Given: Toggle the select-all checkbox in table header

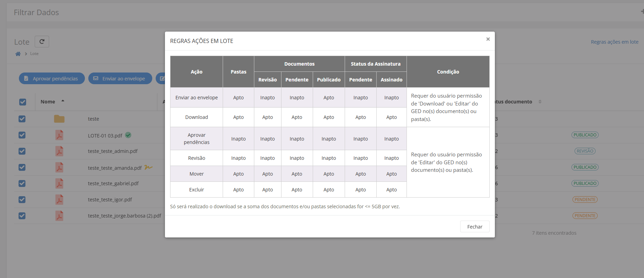Looking at the screenshot, I should (23, 102).
